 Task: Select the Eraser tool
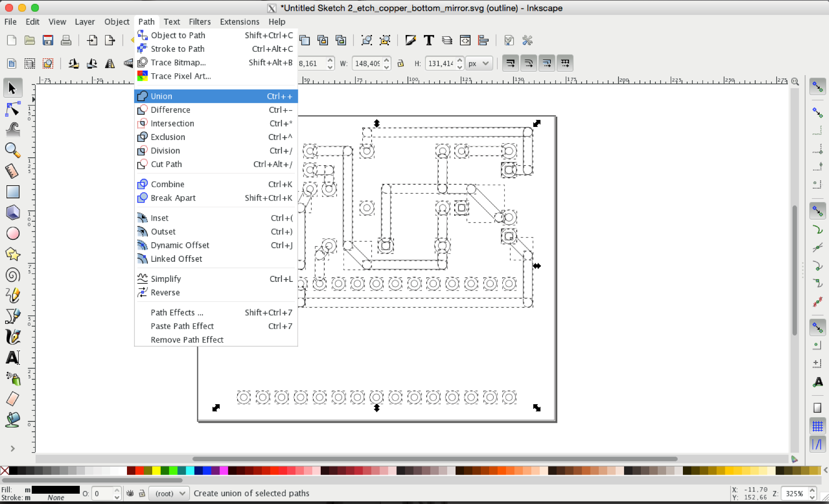(x=13, y=399)
